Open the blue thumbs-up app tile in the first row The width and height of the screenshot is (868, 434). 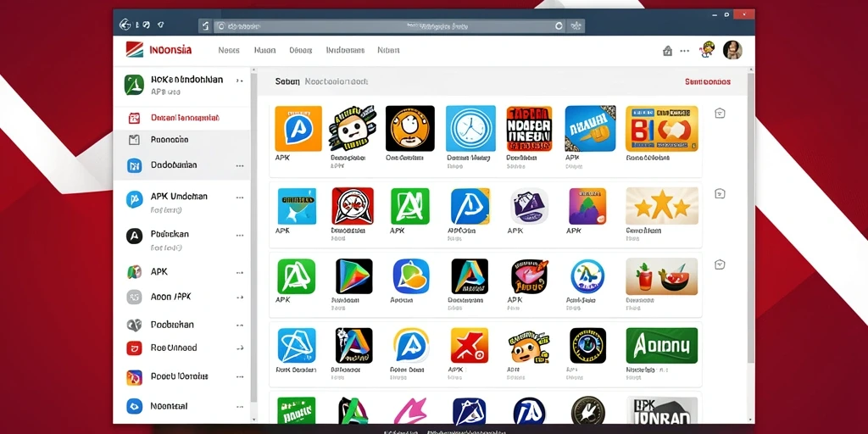[590, 129]
